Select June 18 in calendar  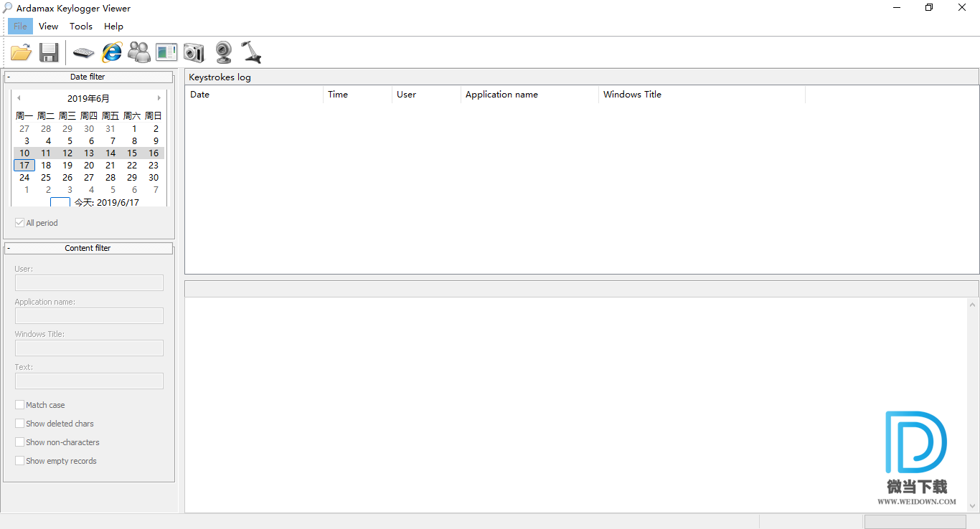pos(46,166)
